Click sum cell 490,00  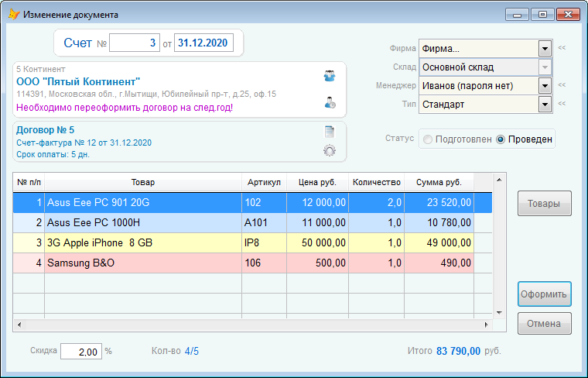(x=439, y=263)
